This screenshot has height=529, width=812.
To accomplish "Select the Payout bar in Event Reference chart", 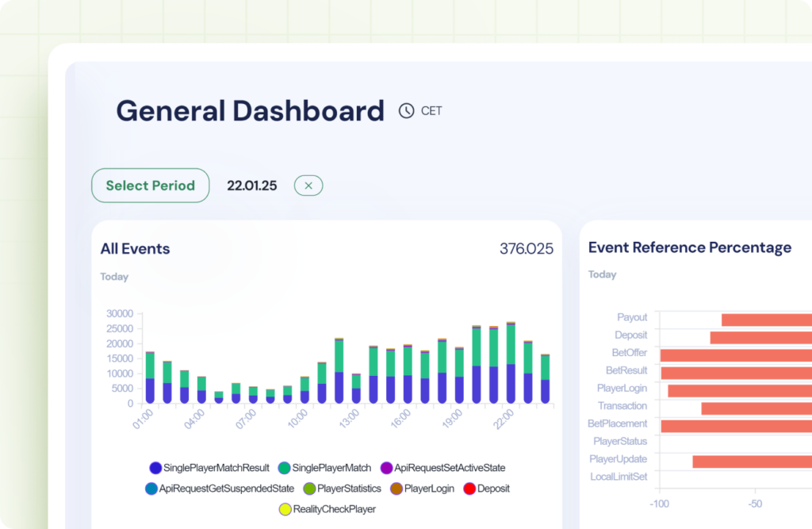I will 766,320.
